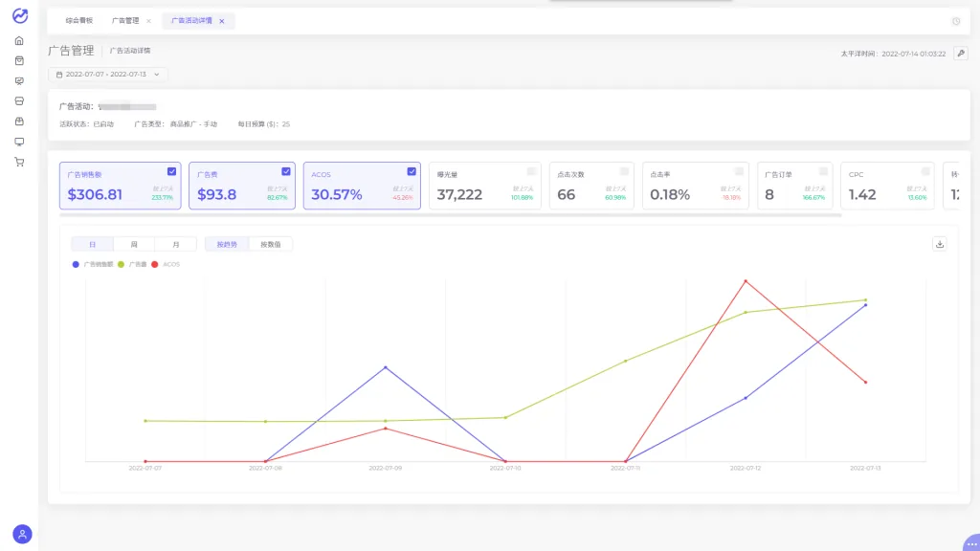
Task: Check the CPC metric checkbox
Action: pos(925,171)
